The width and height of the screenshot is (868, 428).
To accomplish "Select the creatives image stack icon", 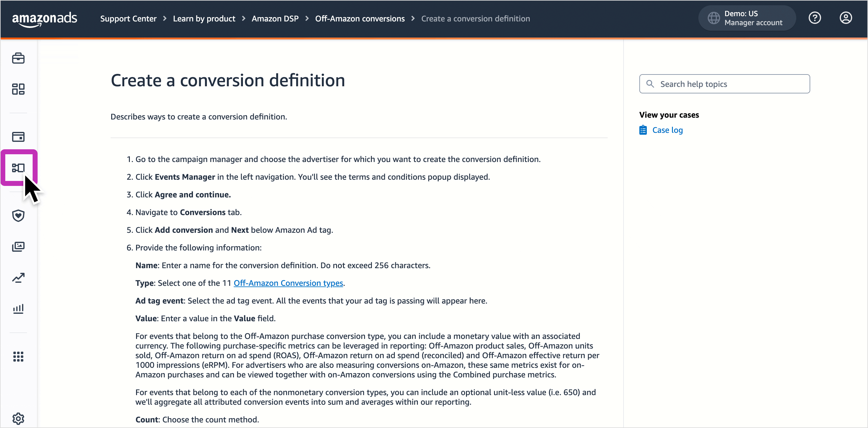I will 18,246.
